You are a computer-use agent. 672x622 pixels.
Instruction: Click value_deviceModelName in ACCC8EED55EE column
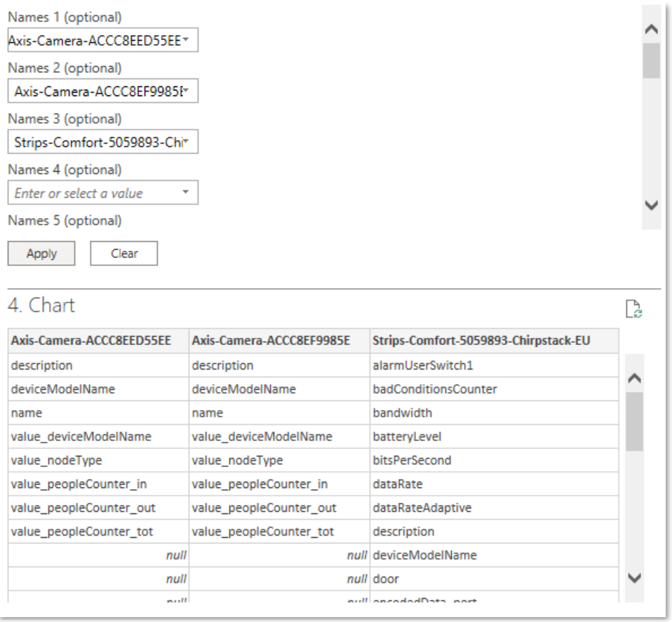click(98, 436)
